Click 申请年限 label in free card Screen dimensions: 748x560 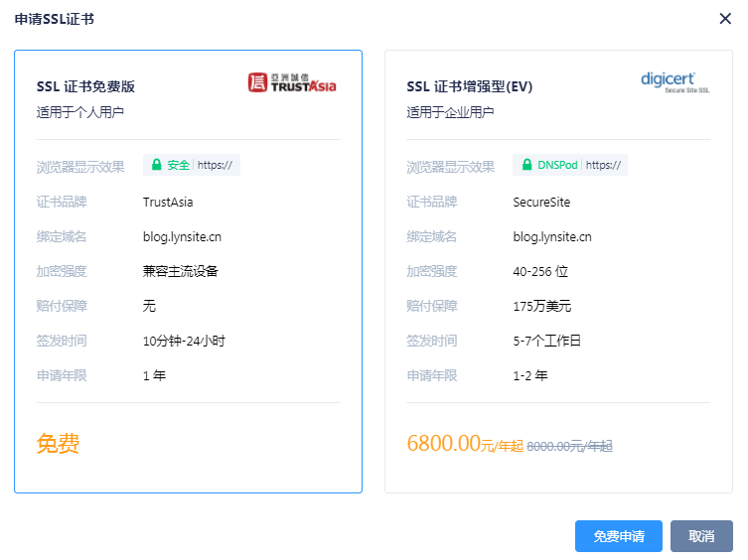(x=62, y=375)
